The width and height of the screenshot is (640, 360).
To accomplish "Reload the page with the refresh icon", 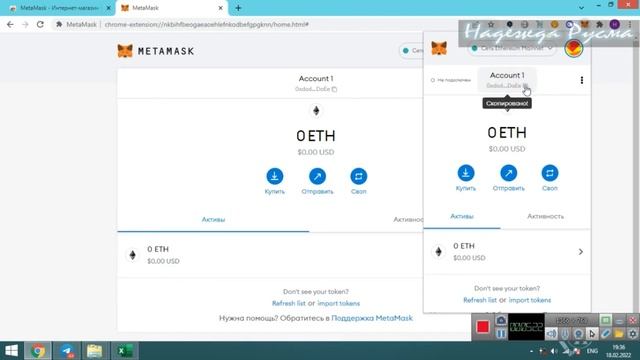I will point(40,24).
